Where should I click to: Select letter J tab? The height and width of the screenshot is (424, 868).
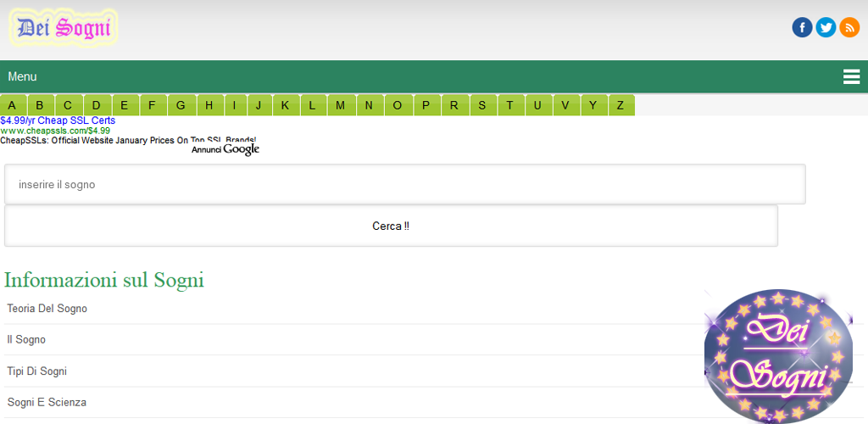pyautogui.click(x=259, y=105)
